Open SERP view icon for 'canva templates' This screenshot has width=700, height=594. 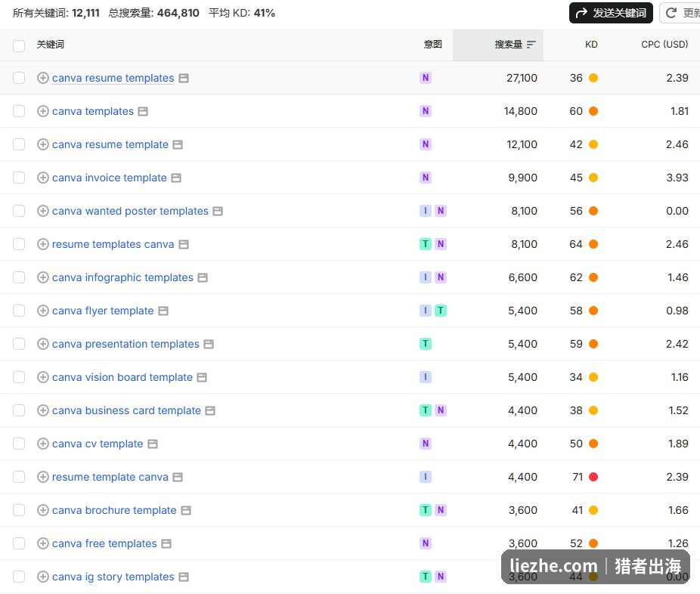[x=143, y=111]
